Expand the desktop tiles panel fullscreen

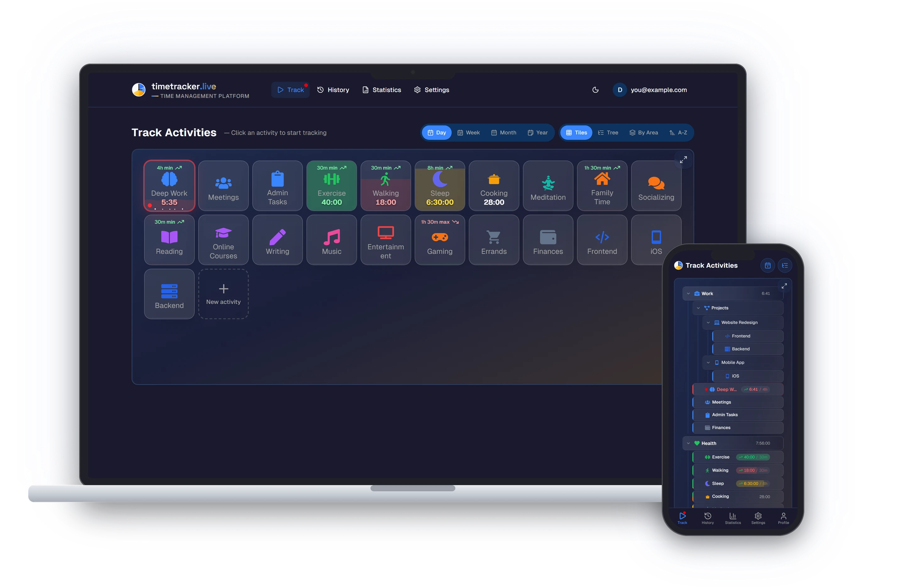pyautogui.click(x=683, y=160)
